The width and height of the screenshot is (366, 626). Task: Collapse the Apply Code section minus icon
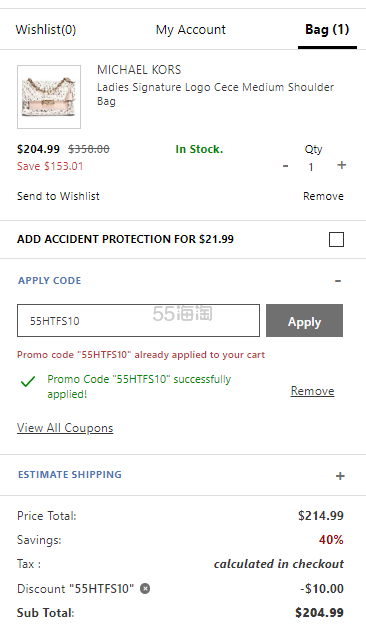click(x=338, y=281)
